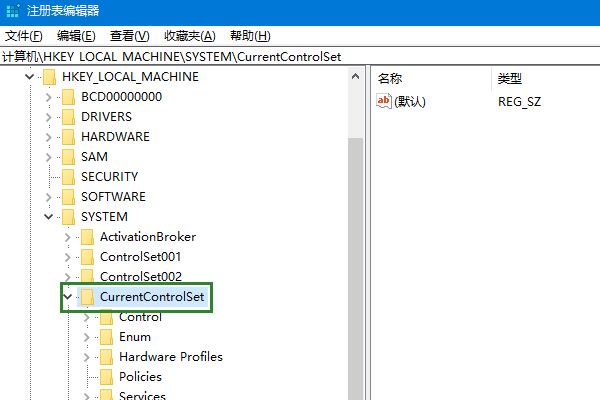Open the 文件(F) menu
This screenshot has height=400, width=600.
point(24,36)
